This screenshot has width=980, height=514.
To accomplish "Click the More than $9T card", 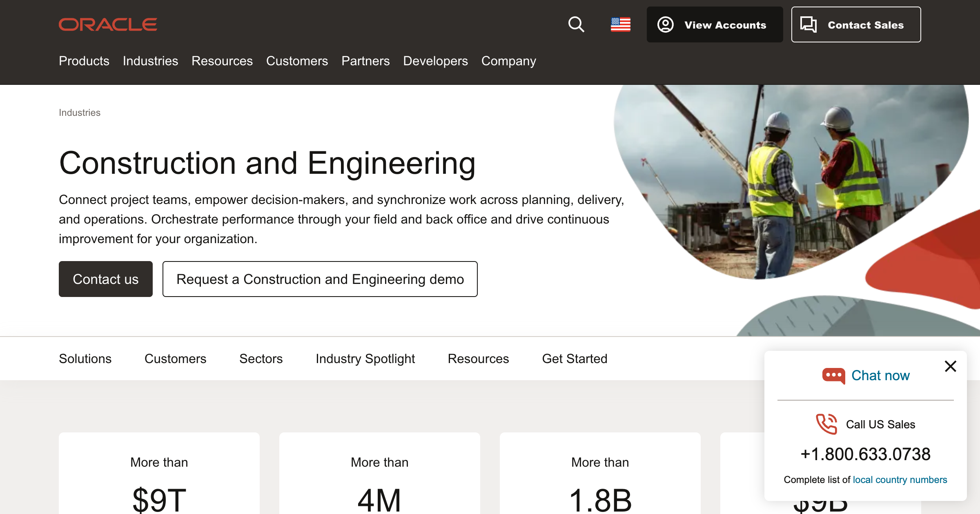I will pyautogui.click(x=159, y=473).
